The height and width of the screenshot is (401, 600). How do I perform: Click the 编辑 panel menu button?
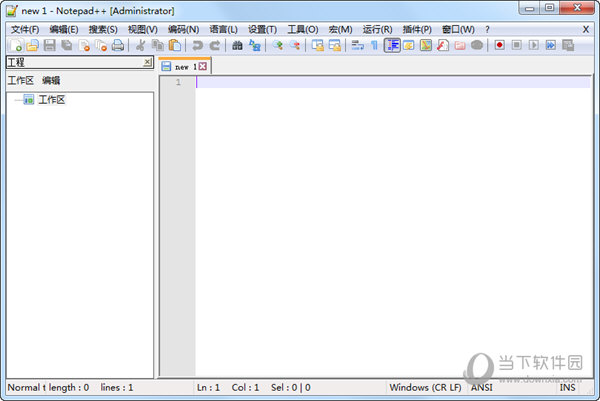point(51,80)
